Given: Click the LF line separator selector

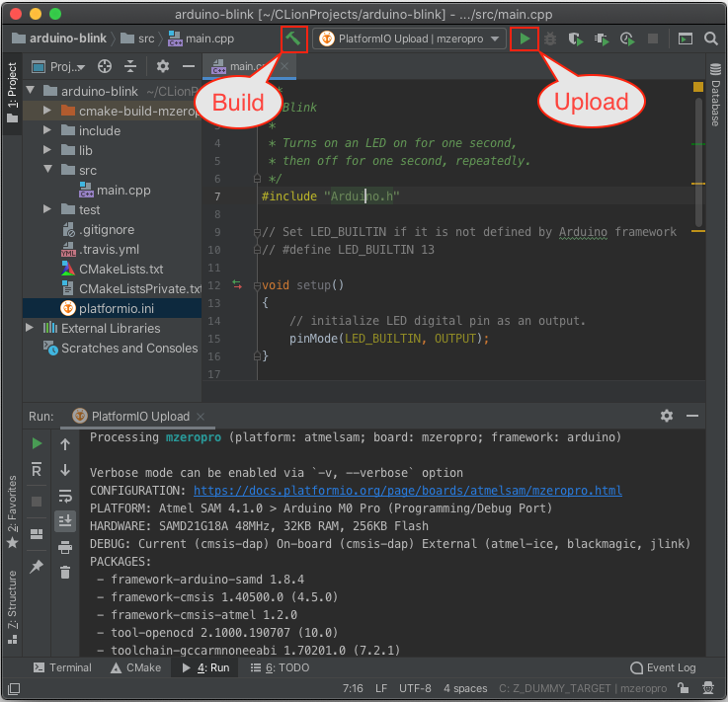Looking at the screenshot, I should tap(381, 688).
